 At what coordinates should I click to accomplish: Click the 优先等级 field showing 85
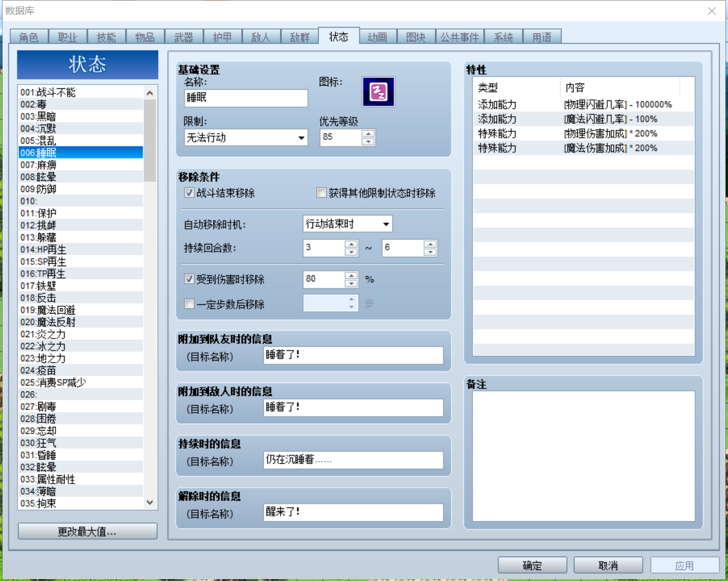coord(341,137)
